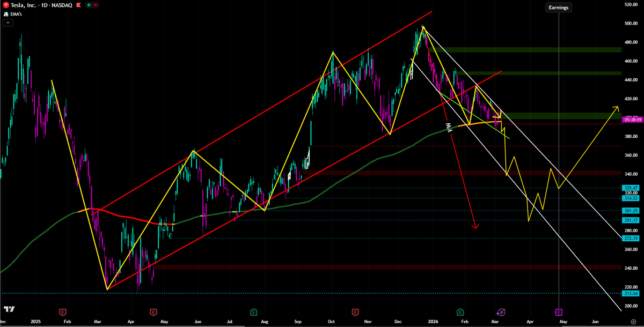Click the Aug label on the time axis

coord(264,321)
